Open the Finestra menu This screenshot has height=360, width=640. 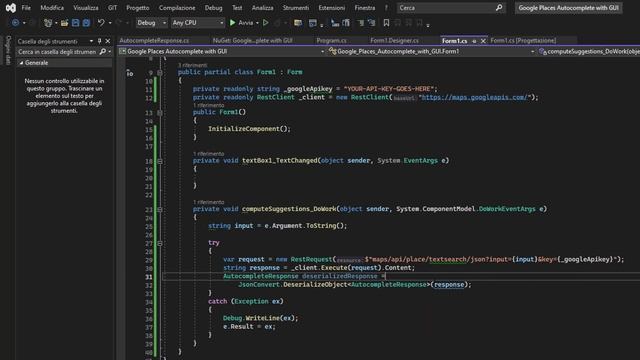[364, 8]
